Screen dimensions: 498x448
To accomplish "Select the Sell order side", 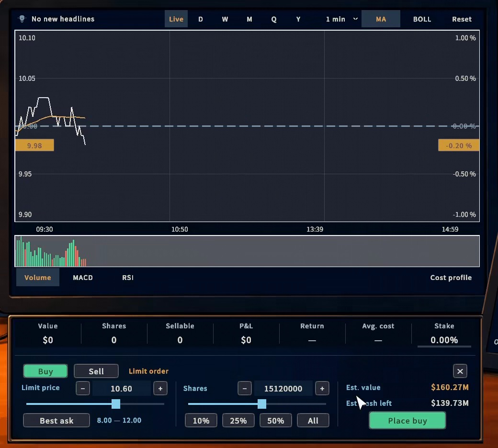I will pyautogui.click(x=96, y=371).
